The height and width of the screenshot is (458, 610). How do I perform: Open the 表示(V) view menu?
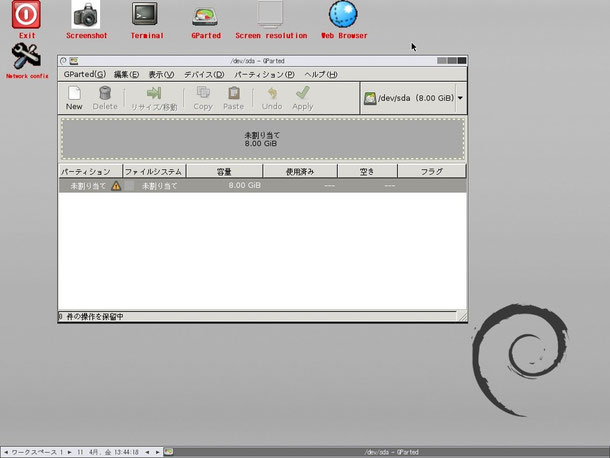click(x=161, y=74)
